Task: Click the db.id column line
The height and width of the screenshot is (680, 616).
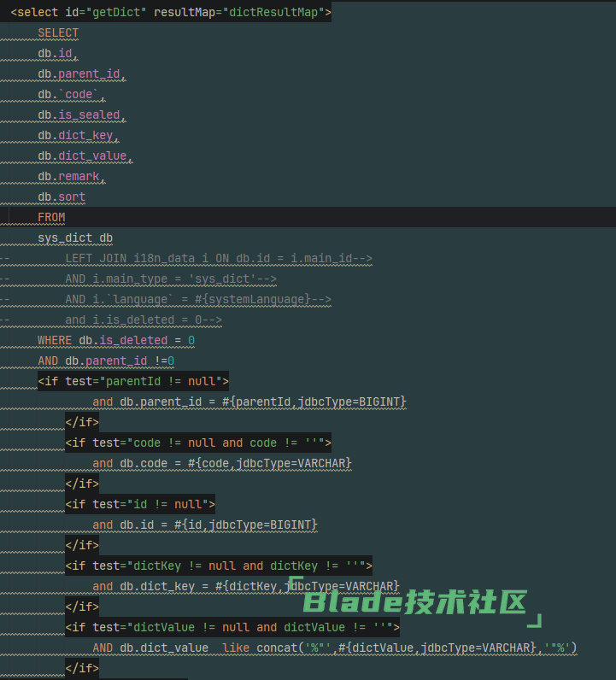Action: 58,53
